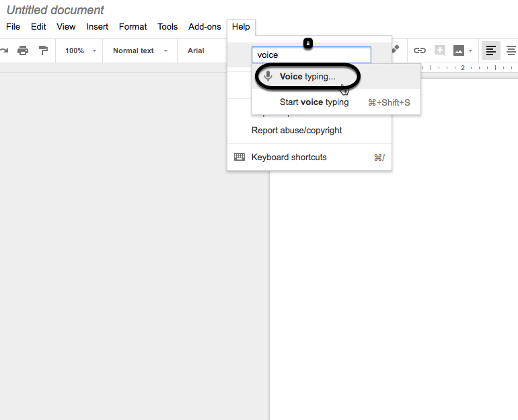Viewport: 518px width, 420px height.
Task: Toggle left text alignment
Action: (491, 50)
